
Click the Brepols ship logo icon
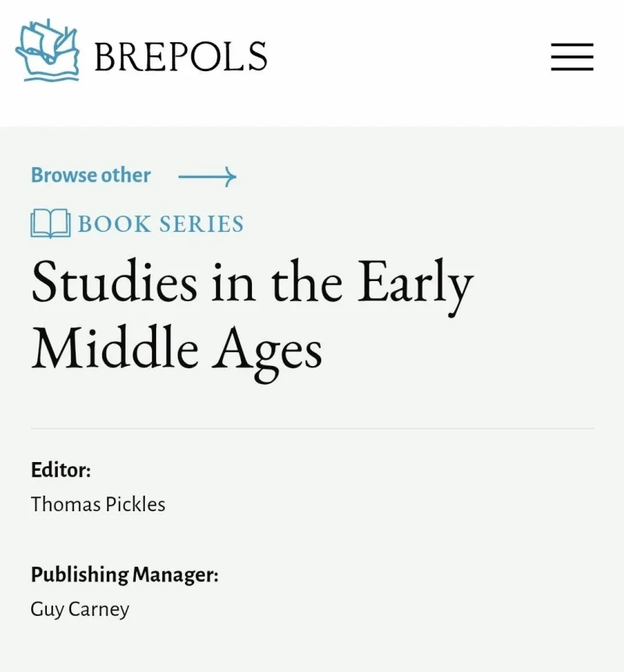[x=47, y=50]
